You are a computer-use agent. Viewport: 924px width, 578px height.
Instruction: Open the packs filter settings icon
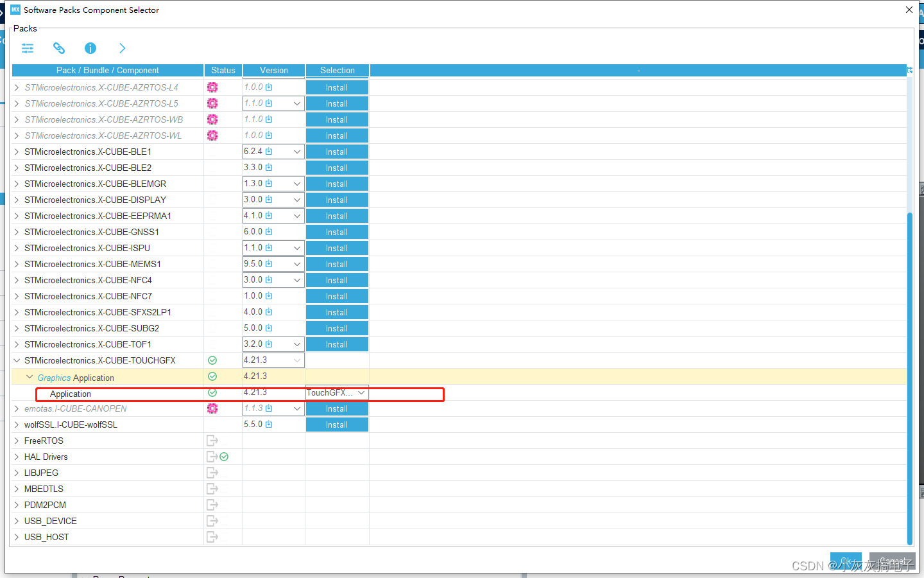28,48
